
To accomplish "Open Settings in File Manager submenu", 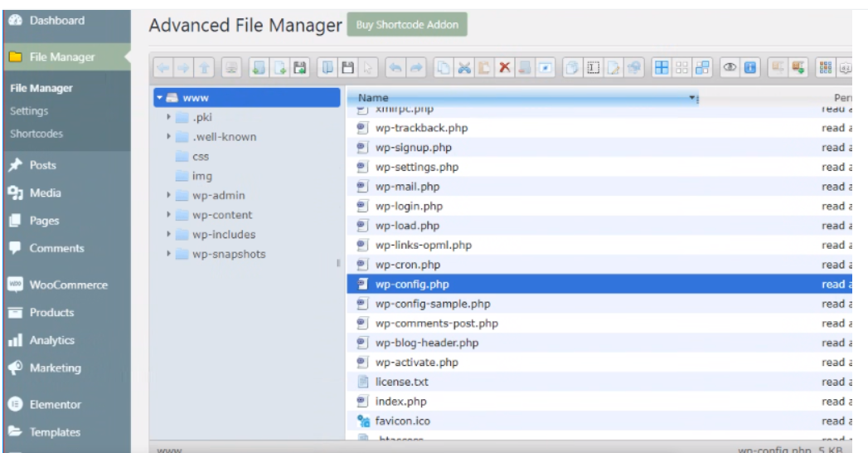I will 29,111.
